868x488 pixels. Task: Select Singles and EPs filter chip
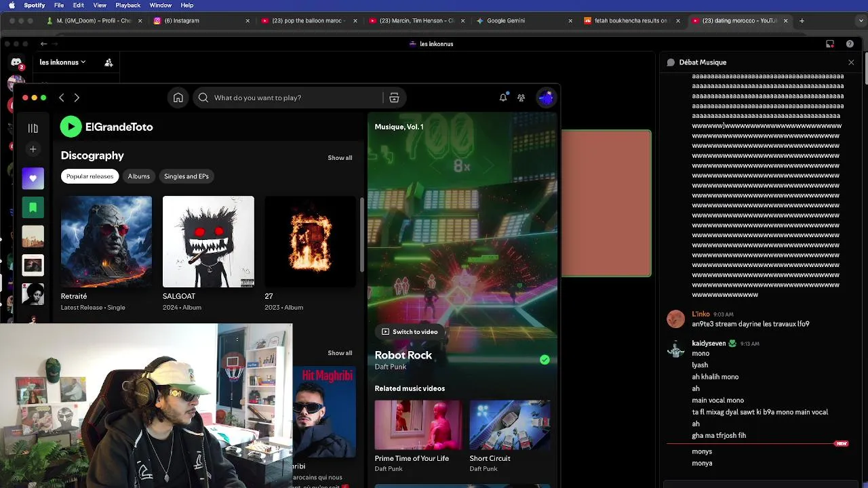186,176
